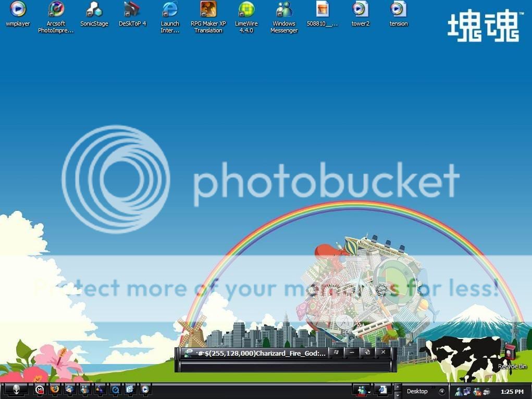Click the round arrow to expand tray icons
Viewport: 532px width, 399px height.
tap(442, 391)
